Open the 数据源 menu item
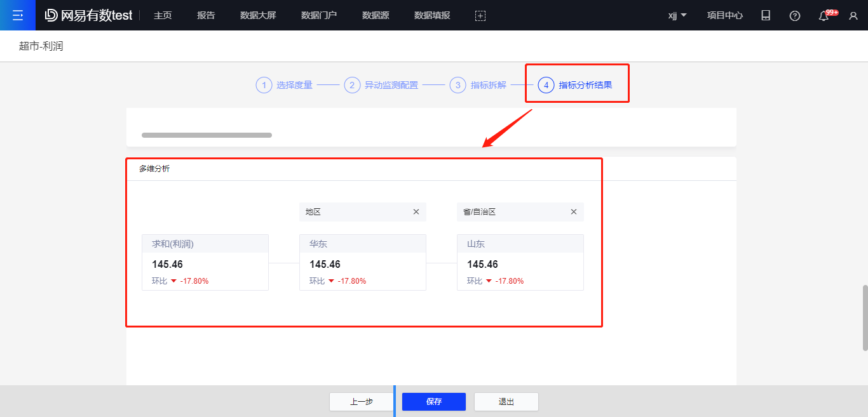The image size is (868, 417). [376, 16]
